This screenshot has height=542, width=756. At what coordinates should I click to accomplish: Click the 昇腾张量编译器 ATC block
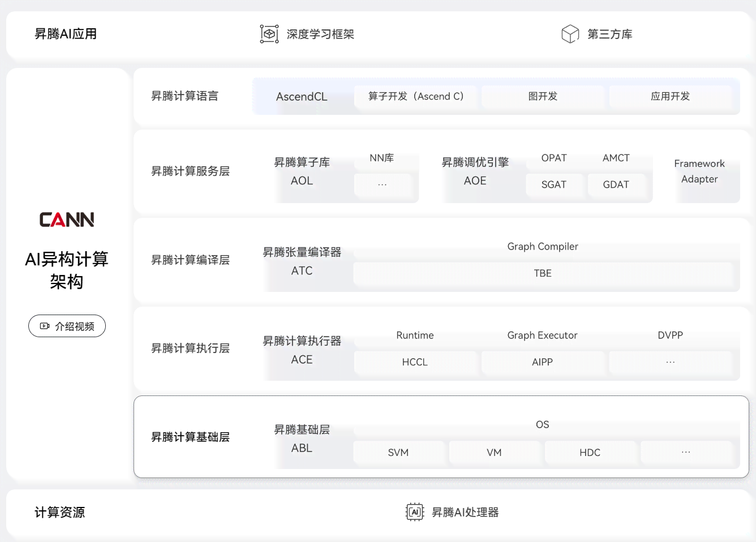(x=302, y=261)
